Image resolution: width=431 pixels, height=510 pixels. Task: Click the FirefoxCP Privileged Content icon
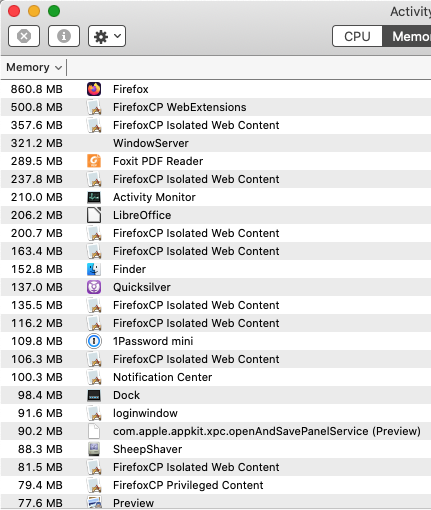tap(94, 485)
